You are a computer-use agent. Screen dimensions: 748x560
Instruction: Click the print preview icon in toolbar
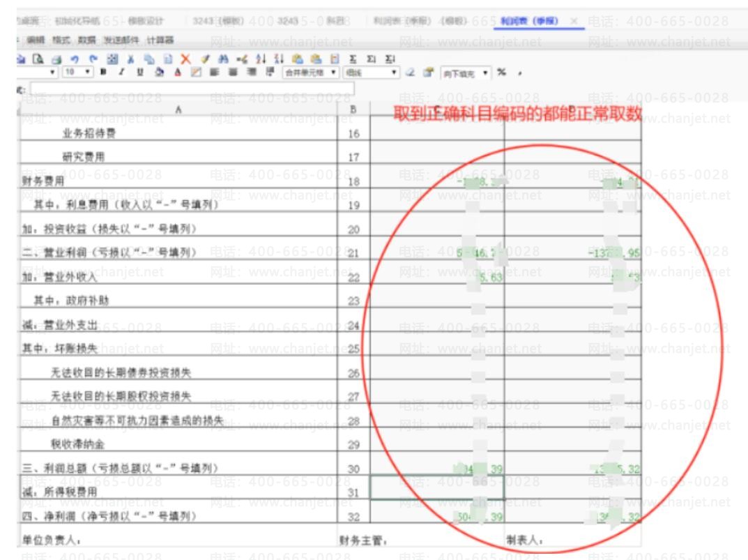38,59
